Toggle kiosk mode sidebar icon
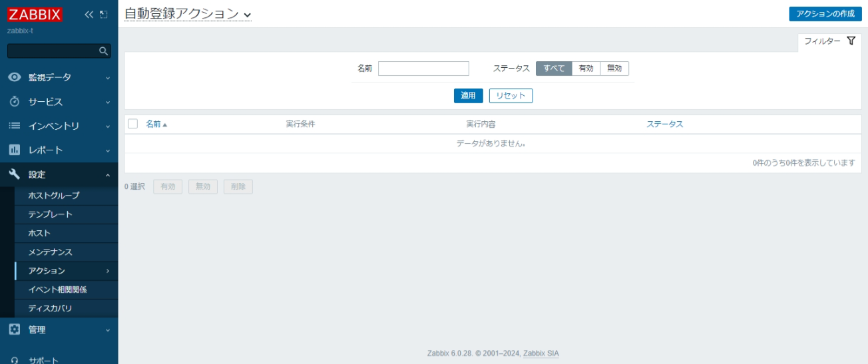The height and width of the screenshot is (364, 868). click(x=103, y=15)
